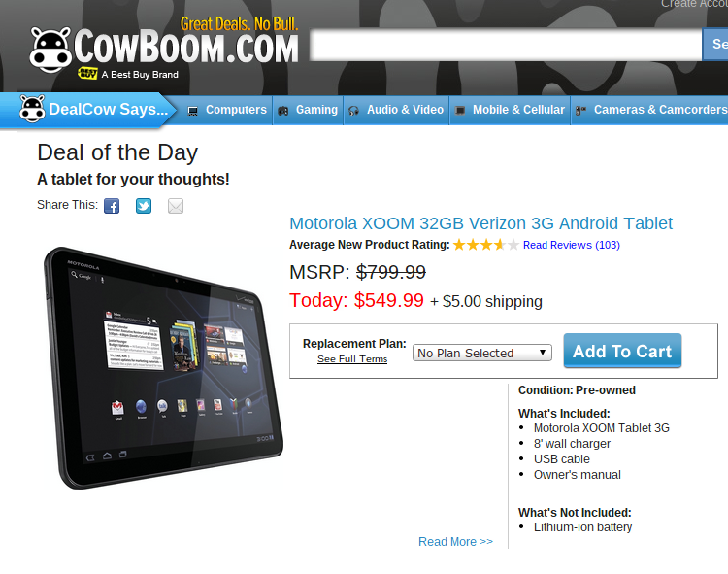Image resolution: width=728 pixels, height=574 pixels.
Task: Click the Read More >> link
Action: pos(455,542)
